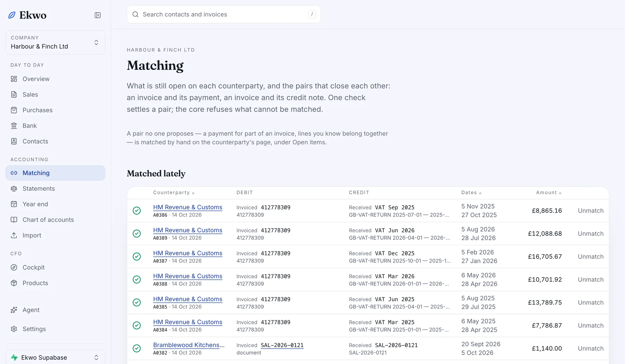The height and width of the screenshot is (364, 625).
Task: Sort table by Counterparty column
Action: [174, 193]
